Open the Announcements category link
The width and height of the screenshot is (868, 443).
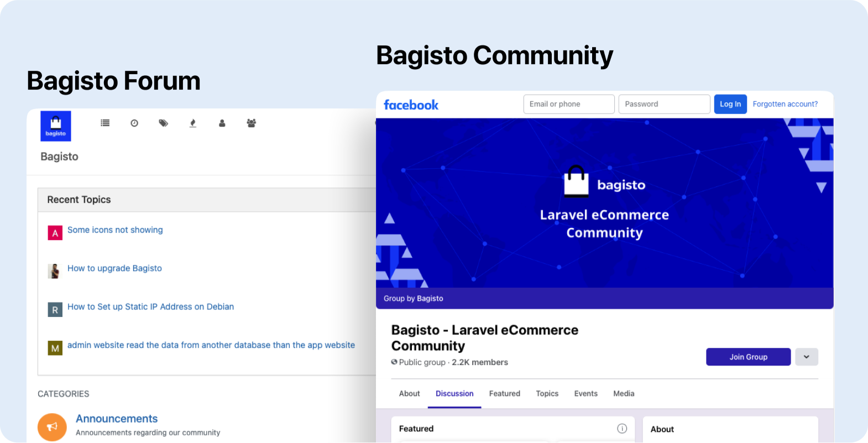[x=117, y=419]
